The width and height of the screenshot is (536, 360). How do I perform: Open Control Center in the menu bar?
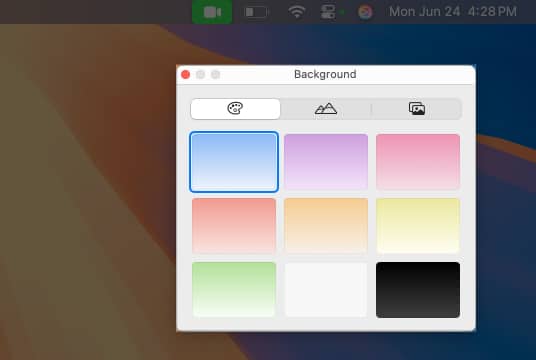(x=327, y=12)
